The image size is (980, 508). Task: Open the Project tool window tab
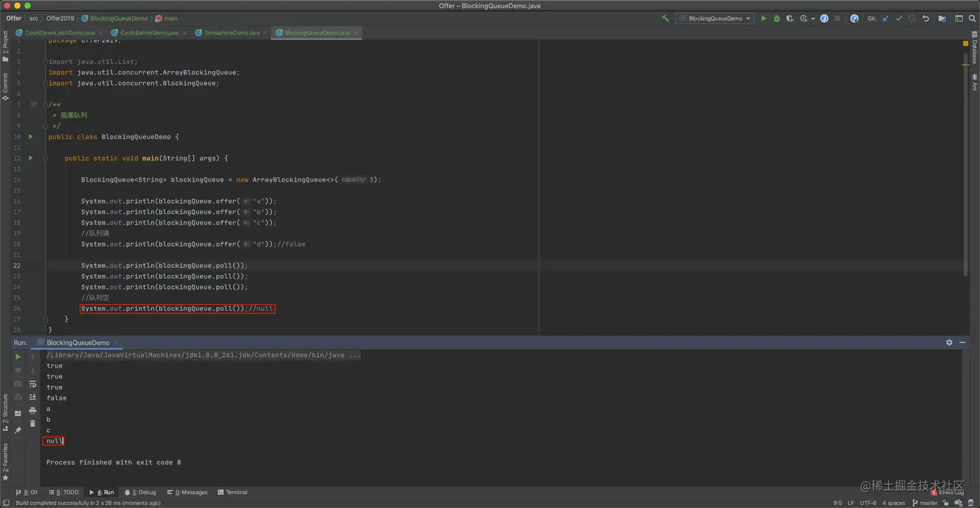(x=5, y=47)
